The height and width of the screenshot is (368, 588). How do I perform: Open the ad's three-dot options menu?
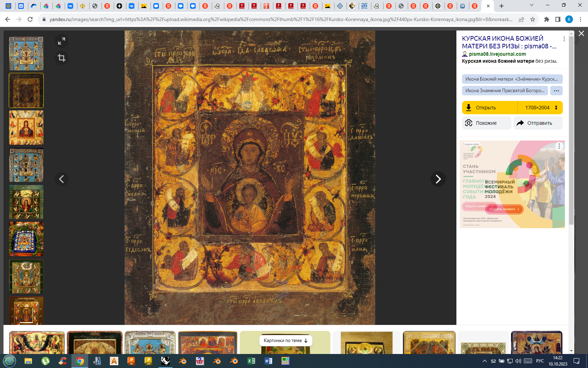tap(559, 146)
